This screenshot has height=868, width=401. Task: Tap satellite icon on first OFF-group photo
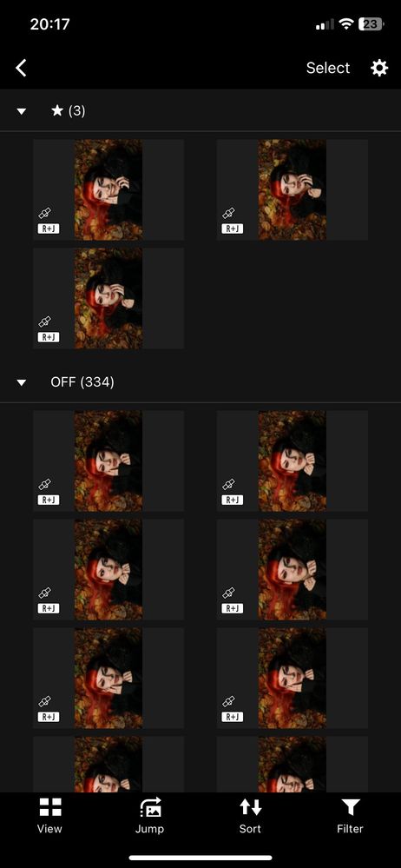click(45, 485)
